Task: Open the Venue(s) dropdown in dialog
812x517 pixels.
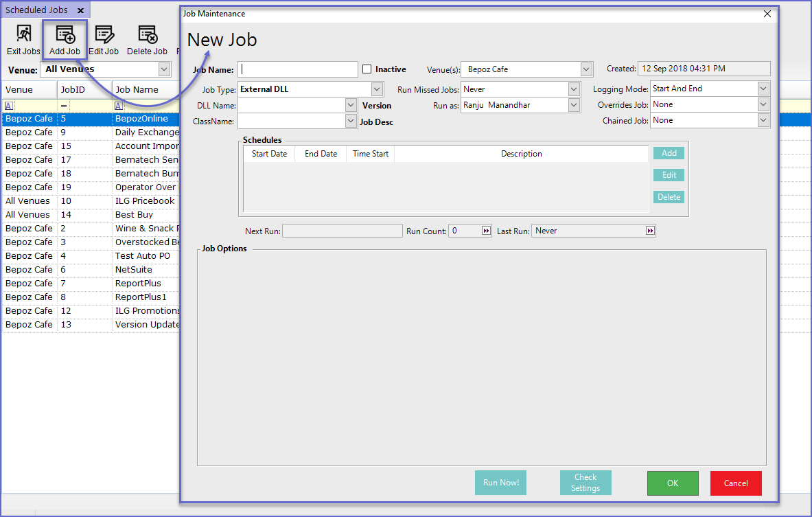Action: [586, 69]
